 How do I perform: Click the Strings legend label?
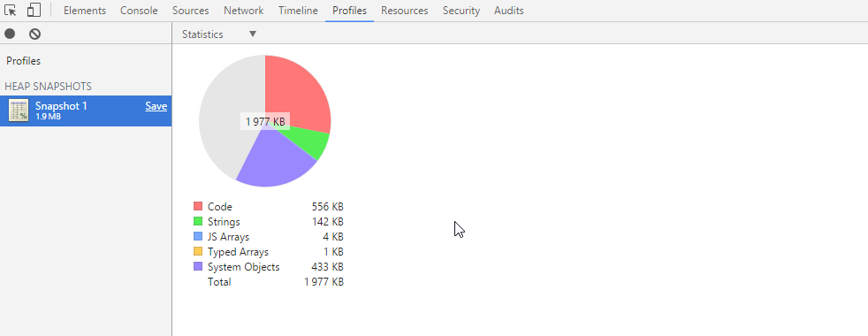224,221
